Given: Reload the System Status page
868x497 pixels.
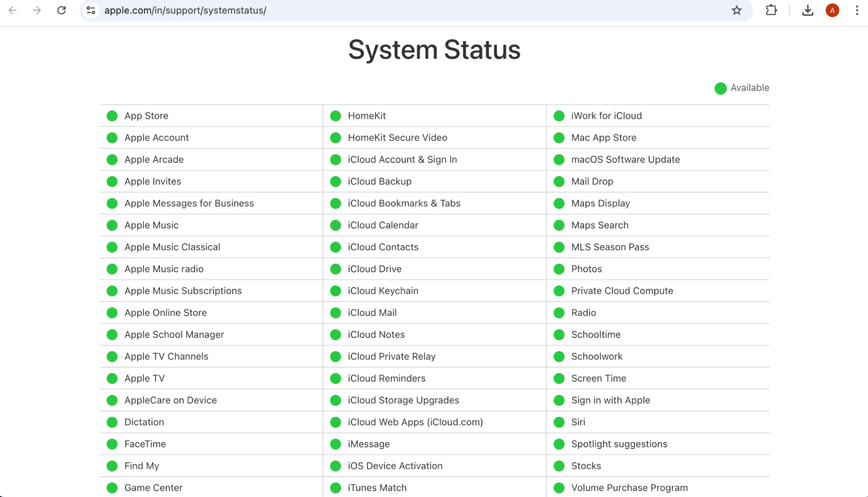Looking at the screenshot, I should [x=61, y=10].
